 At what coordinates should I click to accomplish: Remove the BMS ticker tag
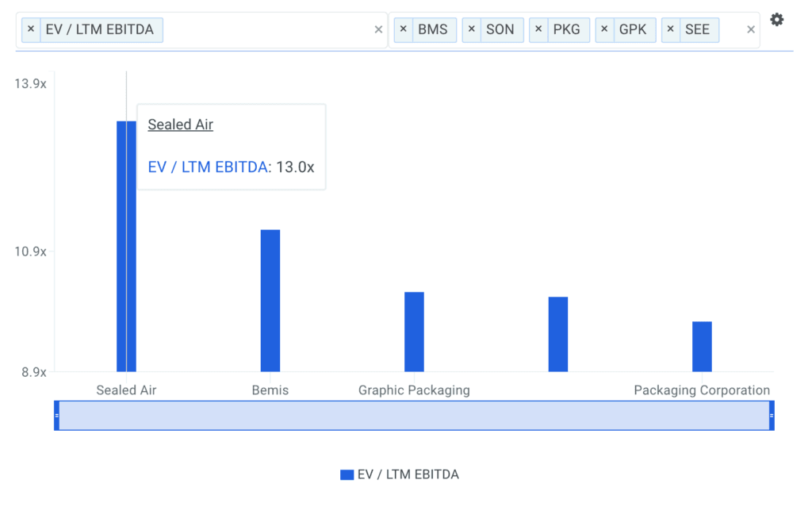(403, 30)
